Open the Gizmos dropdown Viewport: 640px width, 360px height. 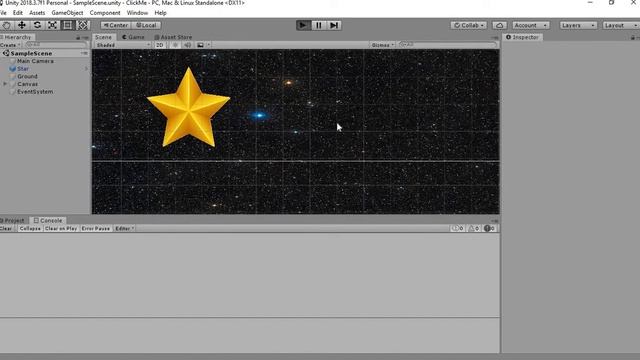pos(383,45)
